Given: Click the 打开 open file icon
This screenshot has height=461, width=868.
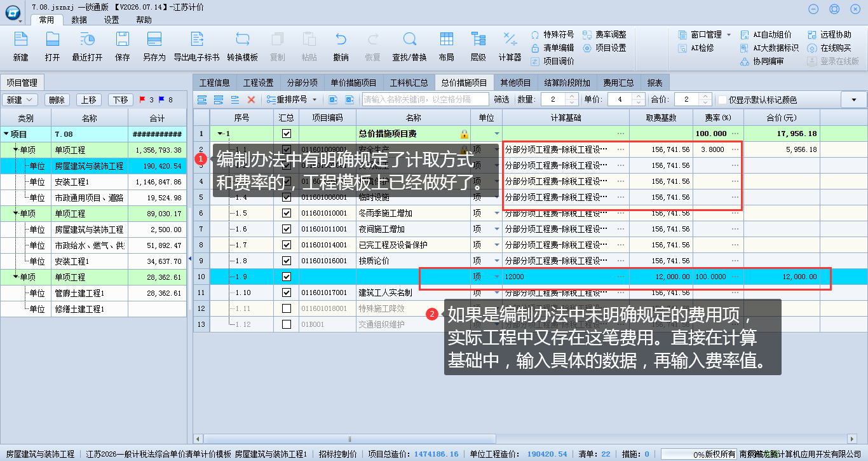Looking at the screenshot, I should tap(53, 39).
